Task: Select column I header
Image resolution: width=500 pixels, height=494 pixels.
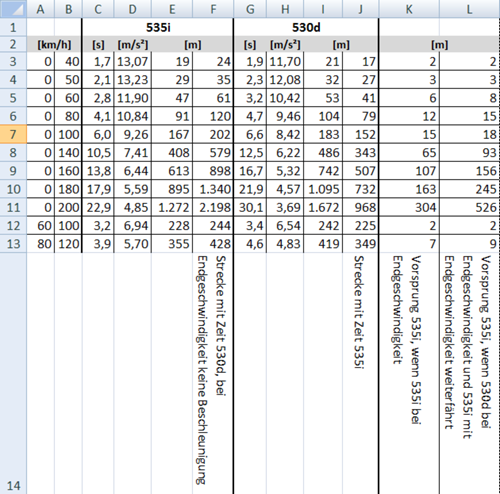Action: tap(323, 9)
